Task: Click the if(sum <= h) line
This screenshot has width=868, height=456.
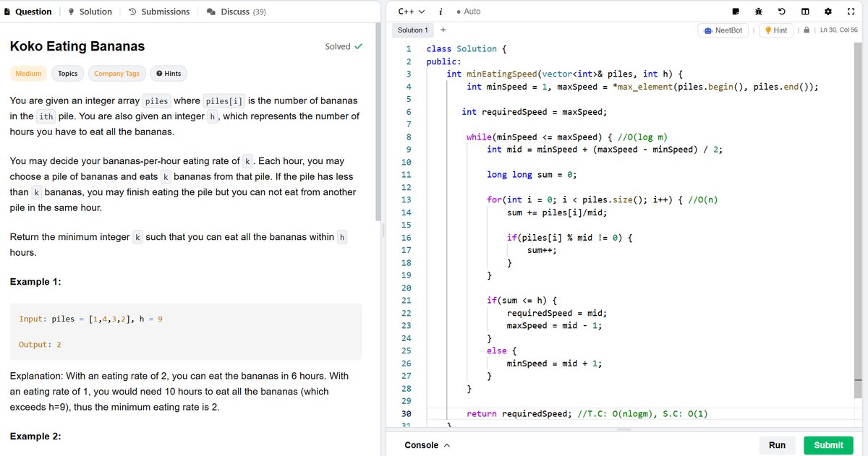Action: (x=522, y=300)
